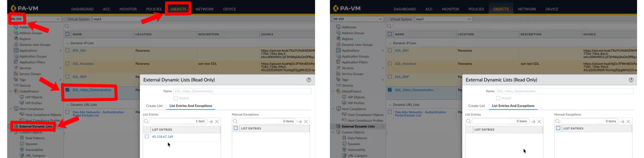644x158 pixels.
Task: Click the Spyware icon in right screenshot sidebar
Action: pyautogui.click(x=344, y=144)
